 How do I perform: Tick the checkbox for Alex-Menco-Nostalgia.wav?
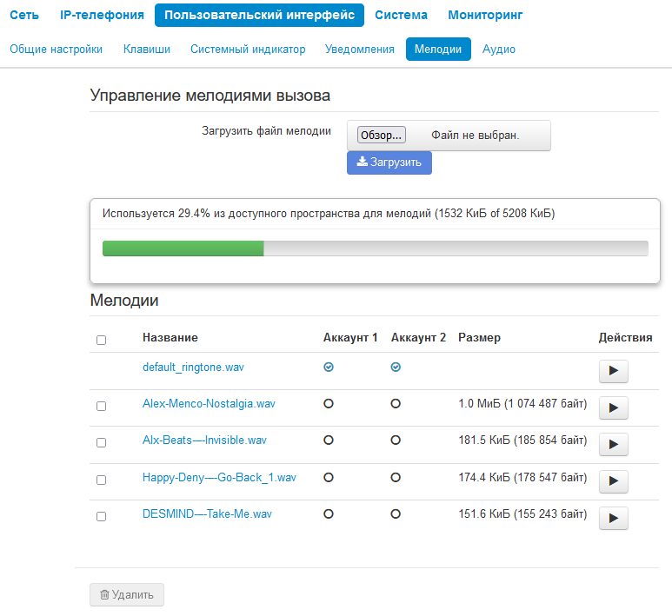[101, 406]
